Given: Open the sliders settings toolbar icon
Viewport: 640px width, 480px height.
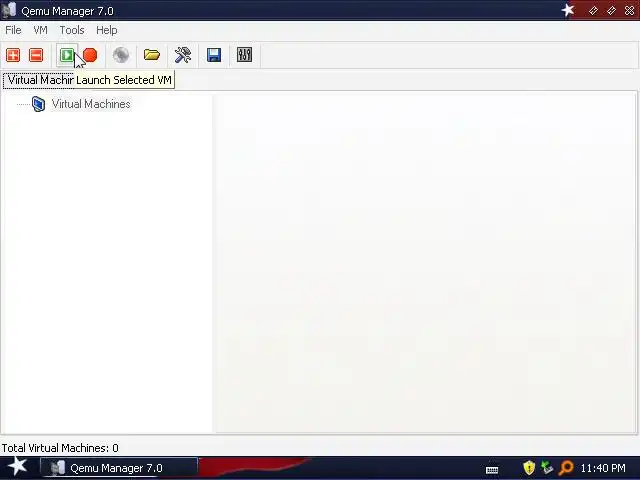Looking at the screenshot, I should click(244, 55).
